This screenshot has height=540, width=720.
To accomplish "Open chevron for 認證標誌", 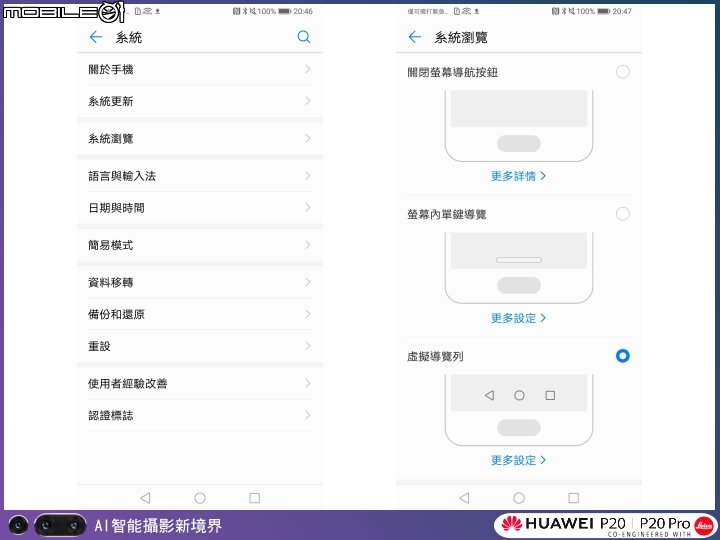I will click(308, 415).
